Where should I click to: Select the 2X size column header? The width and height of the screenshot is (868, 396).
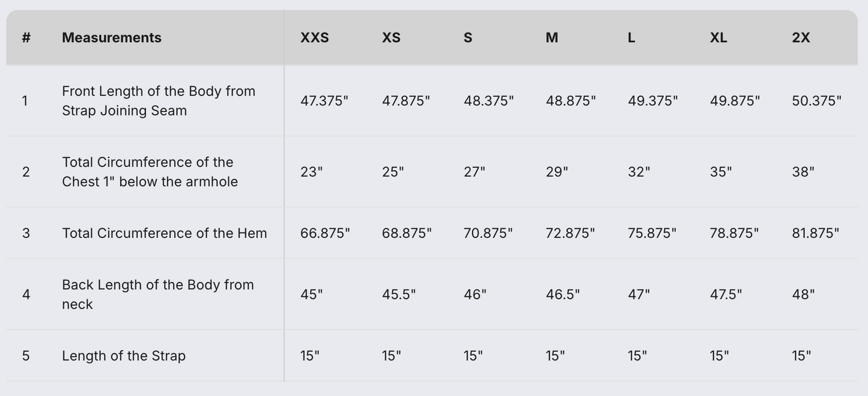(x=801, y=37)
